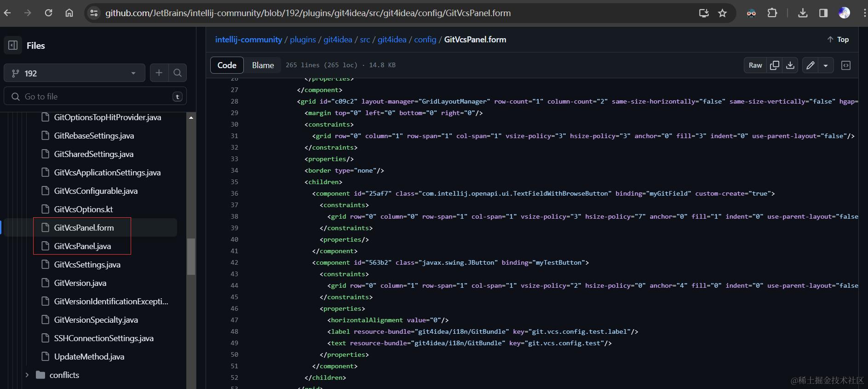Image resolution: width=868 pixels, height=389 pixels.
Task: Open GitVcsOptions.kt
Action: 83,209
